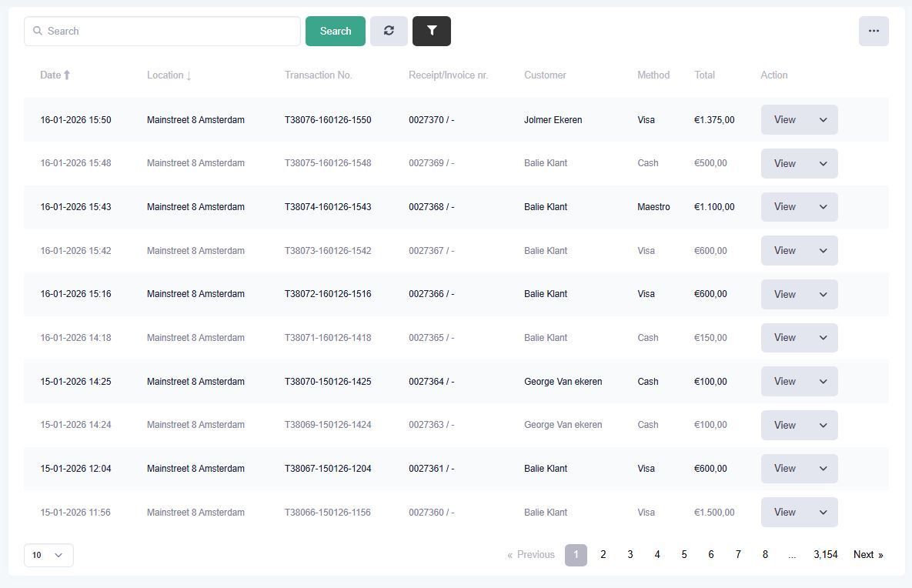Click the refresh icon button
Image resolution: width=912 pixels, height=588 pixels.
point(389,31)
